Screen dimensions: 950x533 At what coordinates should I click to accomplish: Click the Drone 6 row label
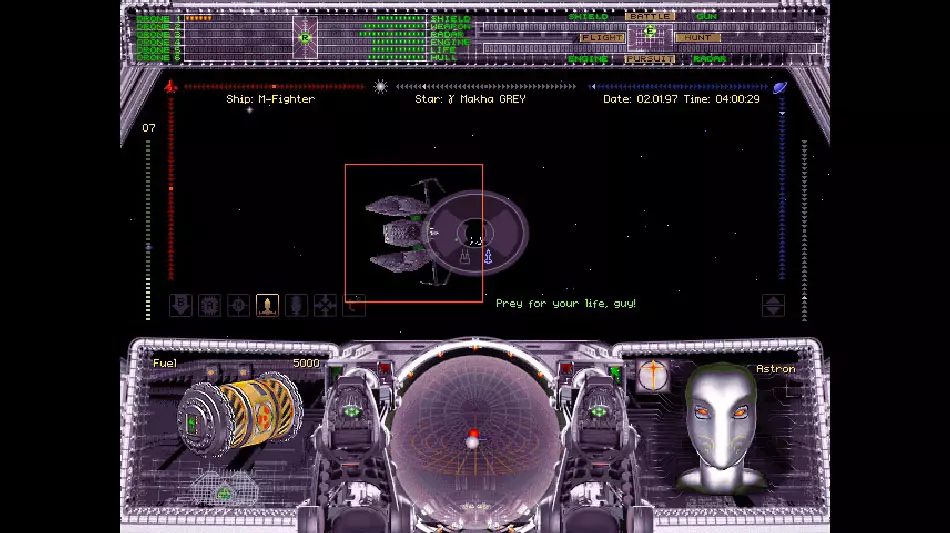[158, 58]
